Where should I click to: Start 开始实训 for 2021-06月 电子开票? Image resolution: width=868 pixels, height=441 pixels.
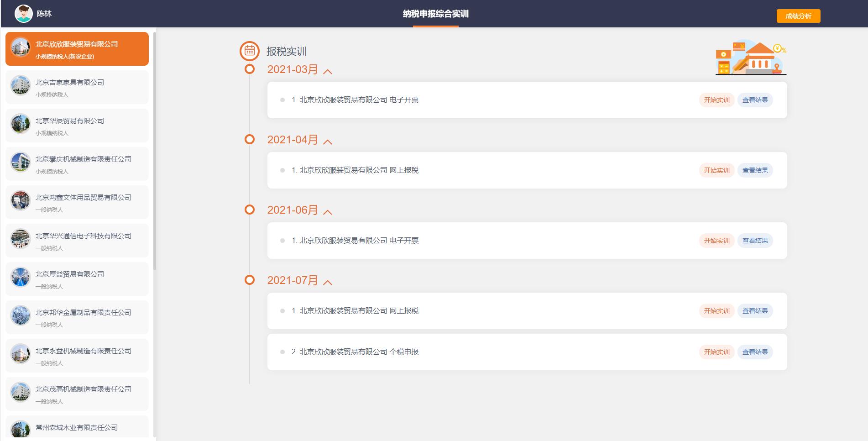point(716,241)
